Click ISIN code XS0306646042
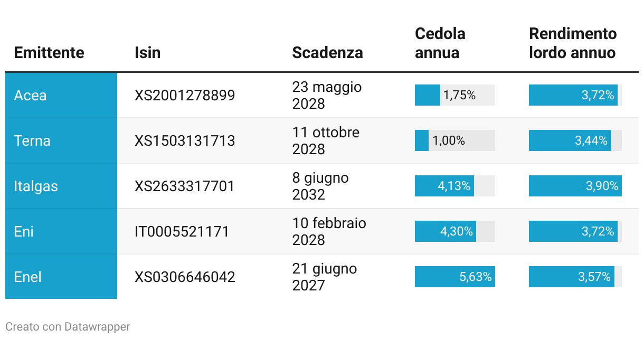The image size is (644, 339). [x=185, y=277]
